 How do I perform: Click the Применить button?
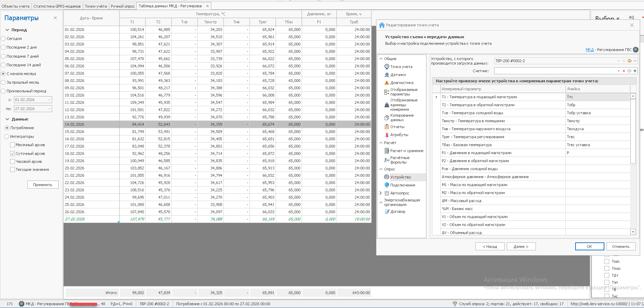43,185
